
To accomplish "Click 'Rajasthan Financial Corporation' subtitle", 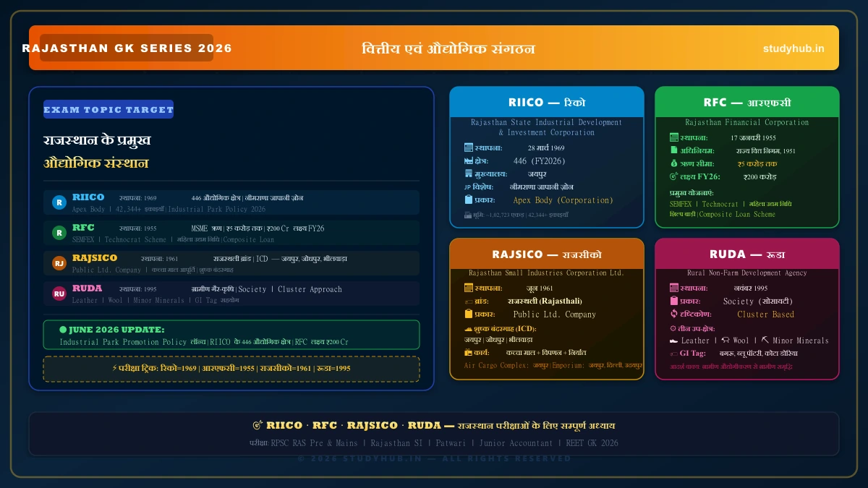I will click(747, 123).
